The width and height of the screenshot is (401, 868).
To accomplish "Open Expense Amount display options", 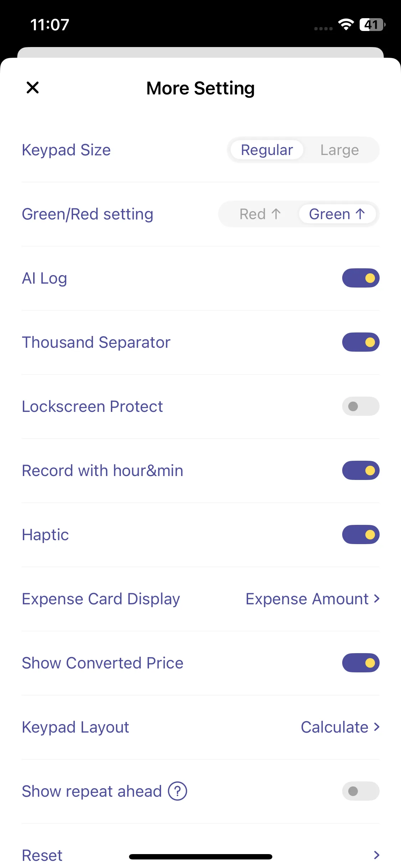I will coord(312,599).
